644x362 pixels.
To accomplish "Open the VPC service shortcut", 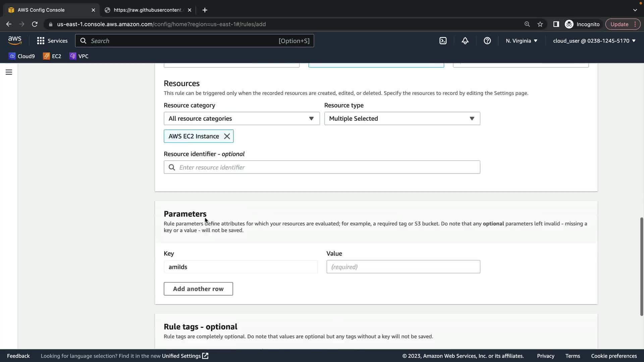I will (79, 56).
